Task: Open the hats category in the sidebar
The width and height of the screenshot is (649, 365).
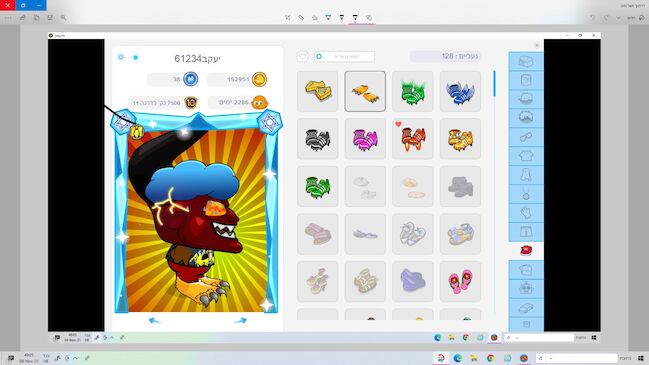Action: 526,99
